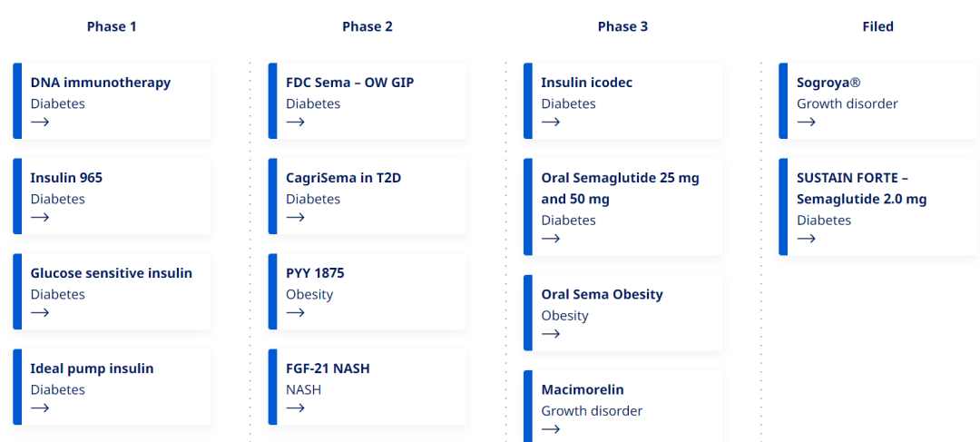Click arrow on SUSTAIN FORTE card

pos(807,238)
